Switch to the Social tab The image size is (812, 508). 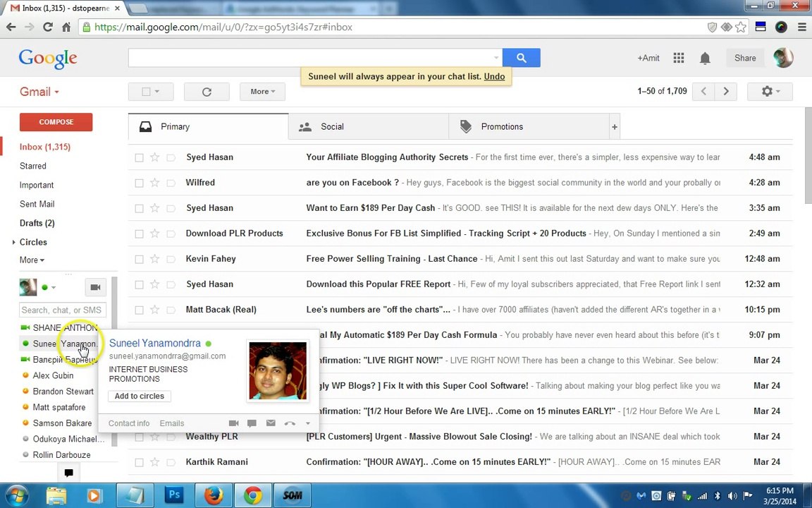coord(368,127)
